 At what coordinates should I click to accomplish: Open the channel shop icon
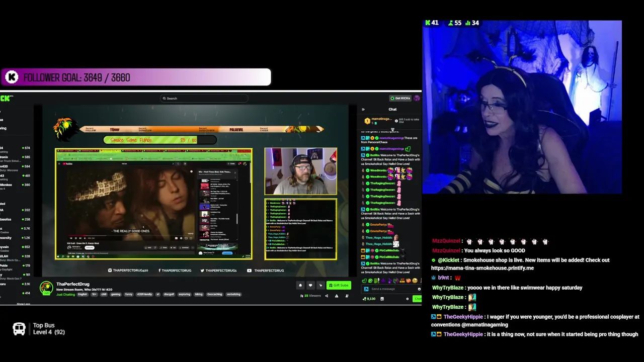[x=382, y=299]
